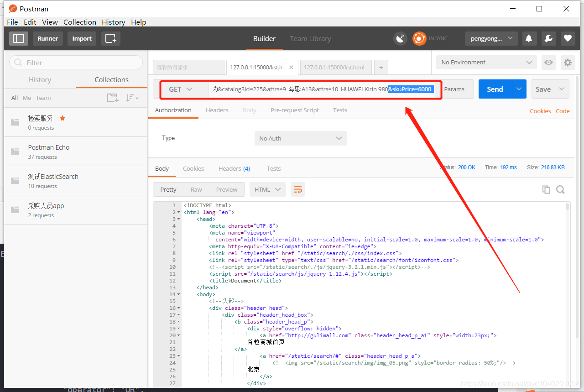Collapse body element at line 14

pos(178,294)
